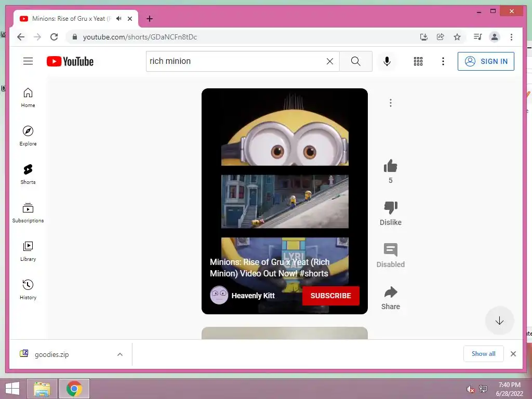The height and width of the screenshot is (399, 532).
Task: Click the Heavenly Kitt channel name
Action: pyautogui.click(x=253, y=296)
